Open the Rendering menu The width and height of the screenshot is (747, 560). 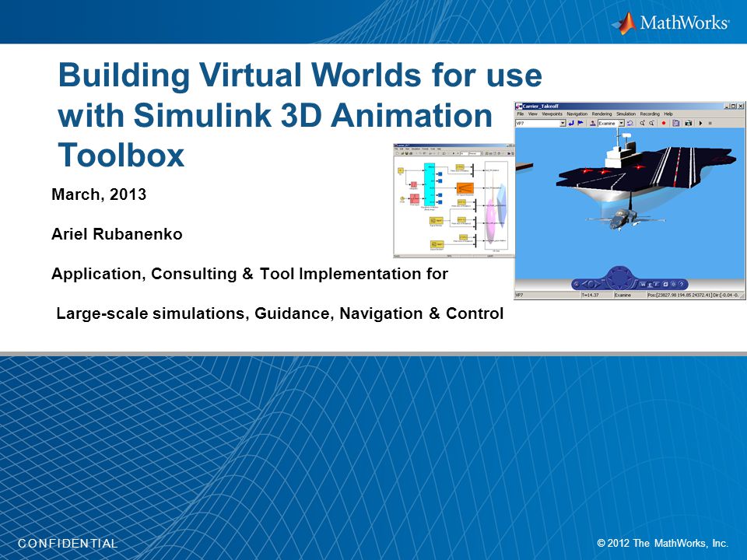pos(601,114)
